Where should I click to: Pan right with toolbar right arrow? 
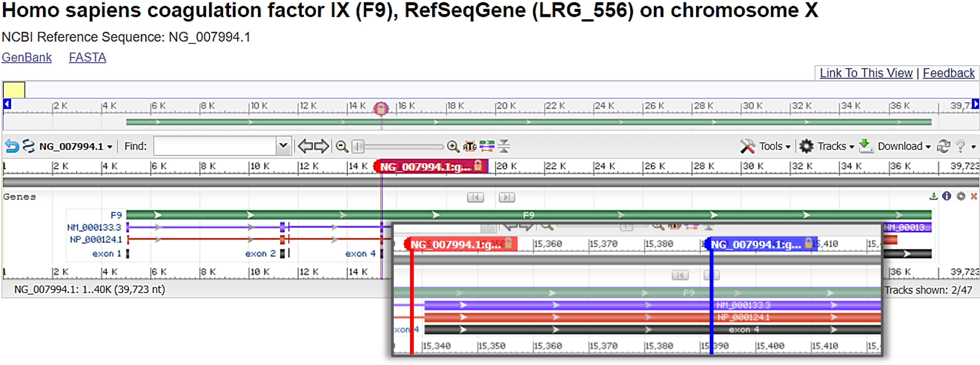322,146
